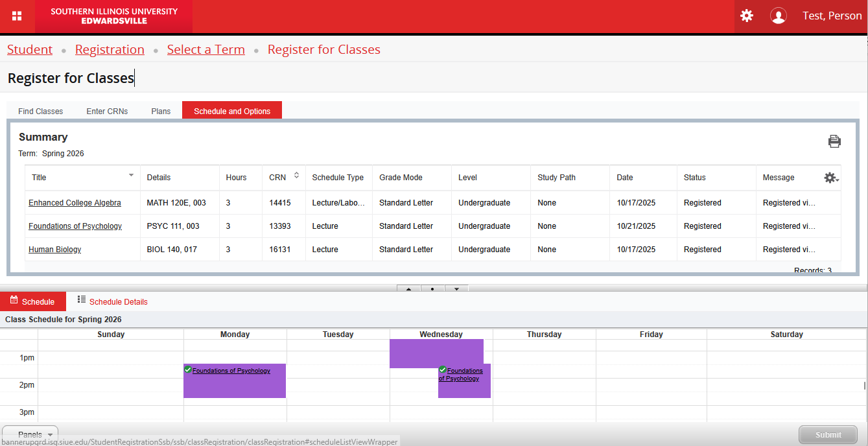Click the Schedule Details list icon
Image resolution: width=868 pixels, height=446 pixels.
click(x=82, y=299)
